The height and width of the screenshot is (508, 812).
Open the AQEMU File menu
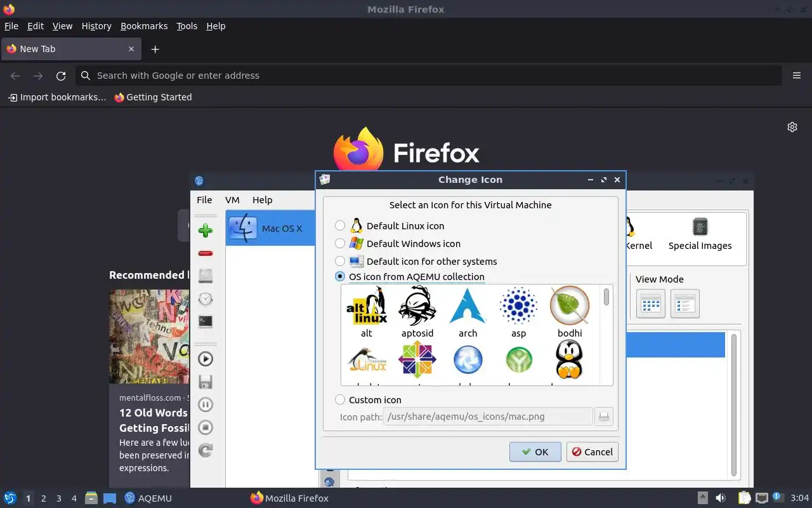tap(204, 199)
